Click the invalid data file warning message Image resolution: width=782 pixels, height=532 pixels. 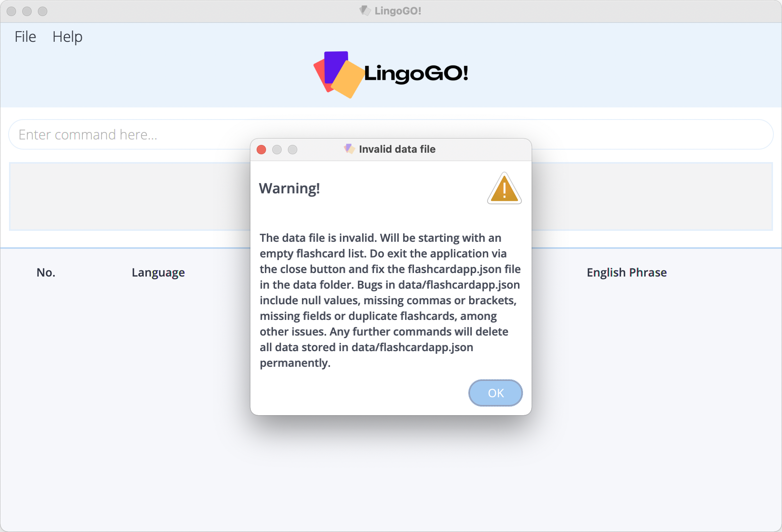389,300
